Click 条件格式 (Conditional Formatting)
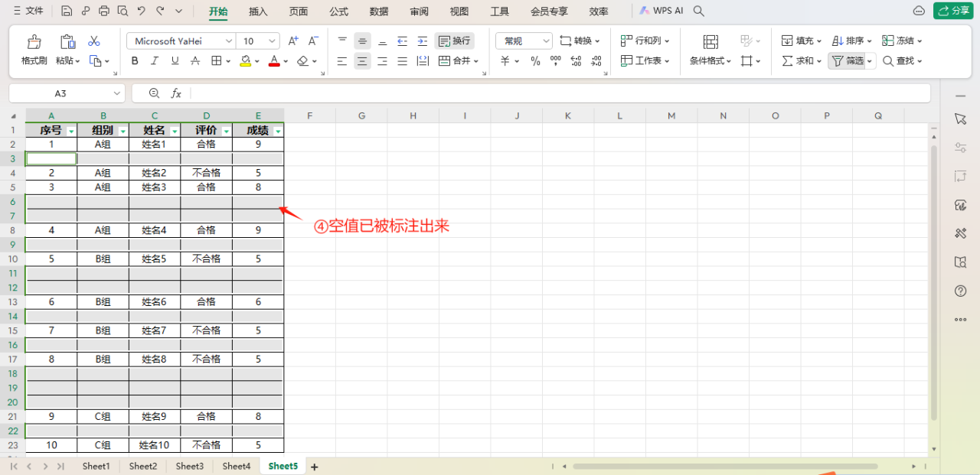Image resolution: width=980 pixels, height=475 pixels. [710, 50]
